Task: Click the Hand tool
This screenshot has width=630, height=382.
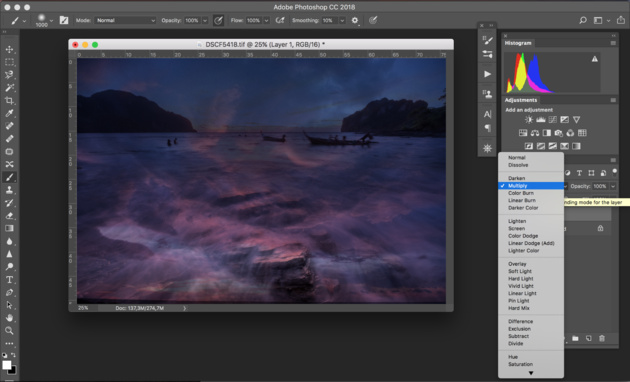Action: 9,318
